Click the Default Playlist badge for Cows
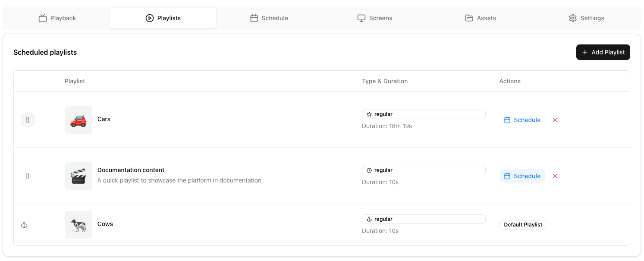Viewport: 644px width, 261px height. 523,225
